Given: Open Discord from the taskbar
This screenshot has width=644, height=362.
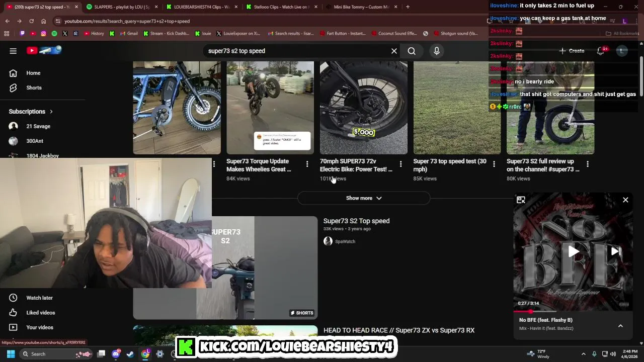Looking at the screenshot, I should (x=116, y=354).
